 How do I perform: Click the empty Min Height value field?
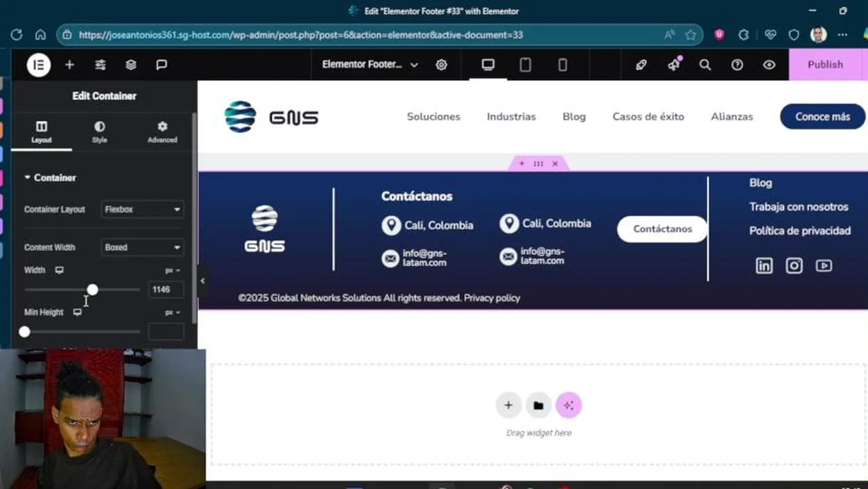coord(166,331)
